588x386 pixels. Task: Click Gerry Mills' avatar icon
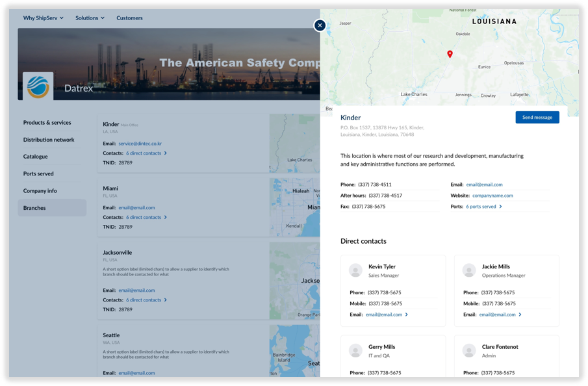[x=355, y=350]
